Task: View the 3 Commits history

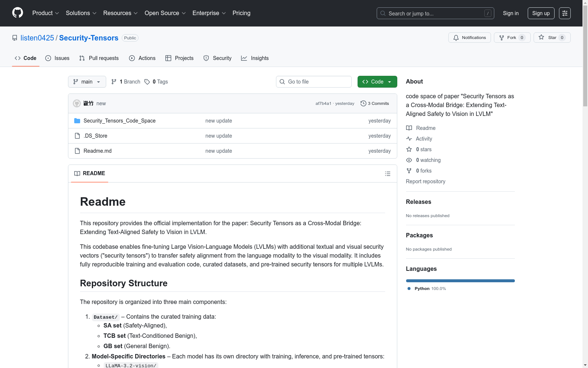Action: click(x=375, y=103)
